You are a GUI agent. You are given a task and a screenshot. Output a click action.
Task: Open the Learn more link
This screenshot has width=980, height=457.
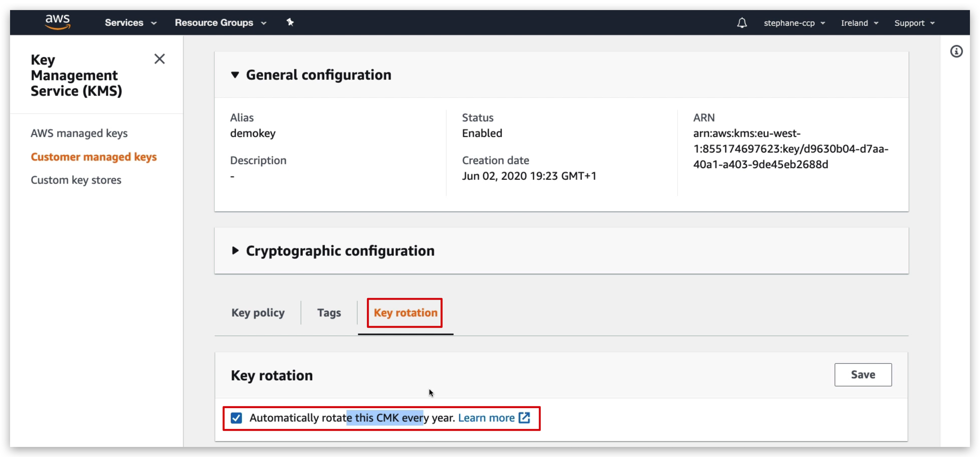click(x=486, y=418)
